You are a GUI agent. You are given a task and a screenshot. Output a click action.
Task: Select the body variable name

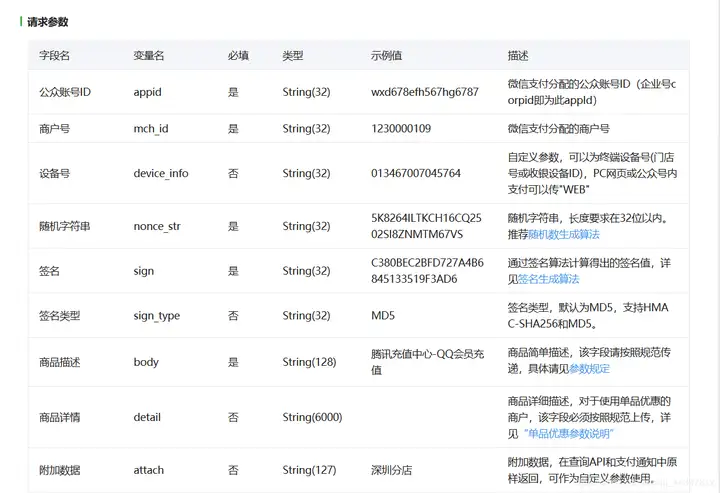point(146,362)
